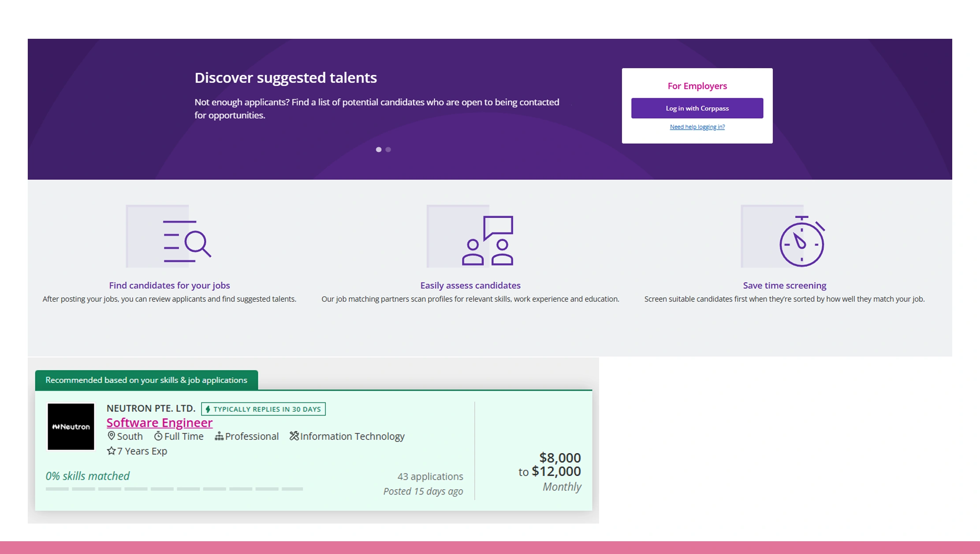Click the clock icon beside Full Time
The height and width of the screenshot is (554, 980).
[158, 436]
